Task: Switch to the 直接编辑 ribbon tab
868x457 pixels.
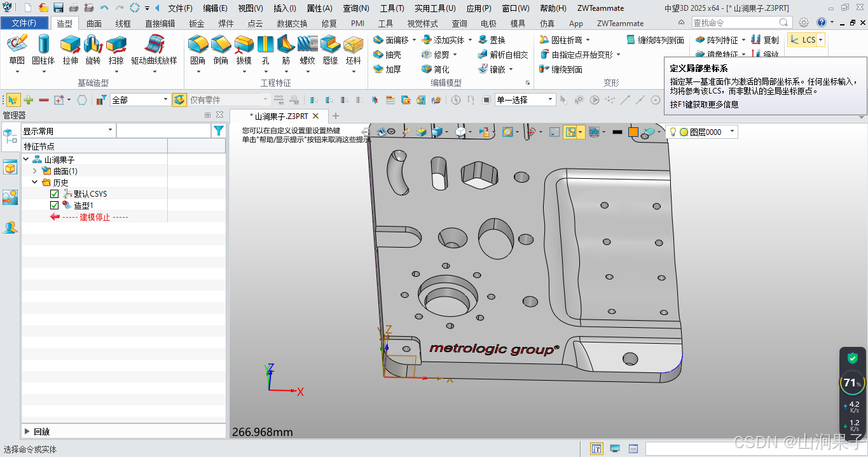Action: pos(160,24)
